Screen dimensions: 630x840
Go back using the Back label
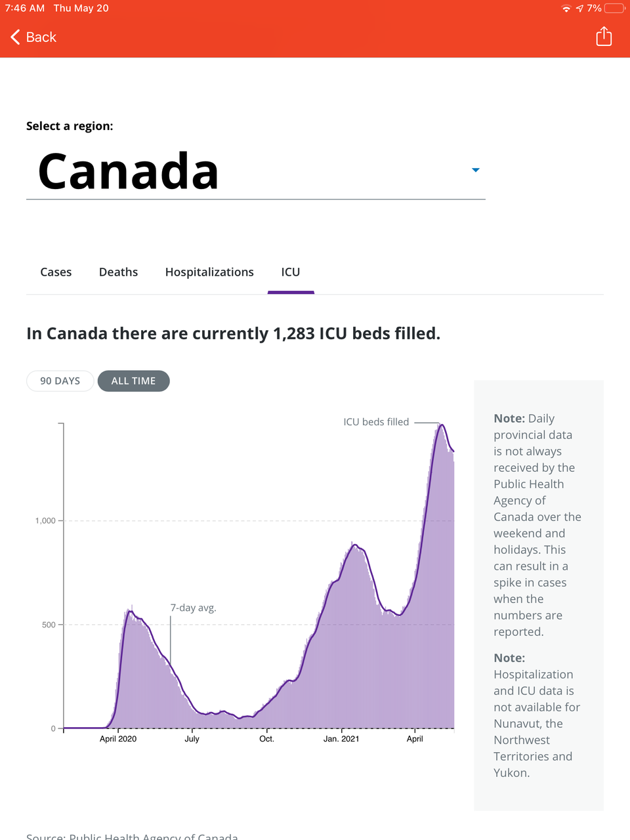coord(41,37)
